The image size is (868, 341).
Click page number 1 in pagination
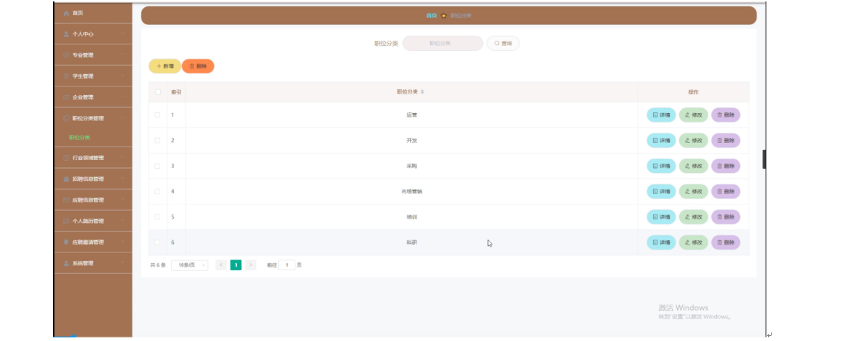point(235,265)
